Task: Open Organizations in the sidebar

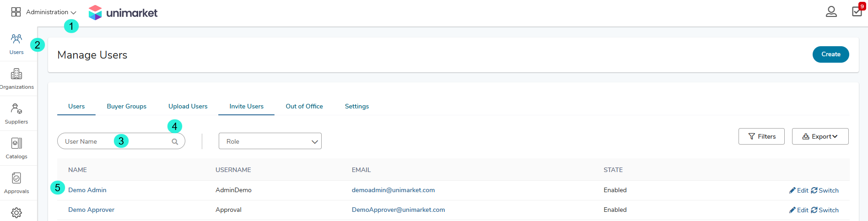Action: pos(16,79)
